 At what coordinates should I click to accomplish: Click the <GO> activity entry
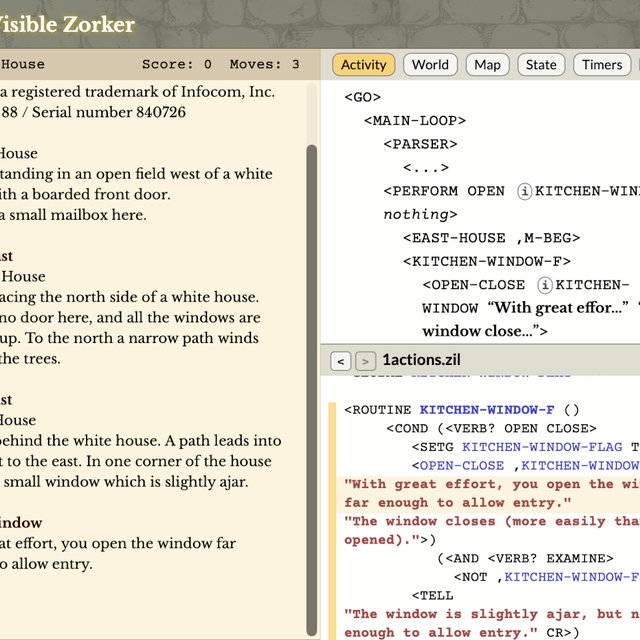(x=362, y=97)
